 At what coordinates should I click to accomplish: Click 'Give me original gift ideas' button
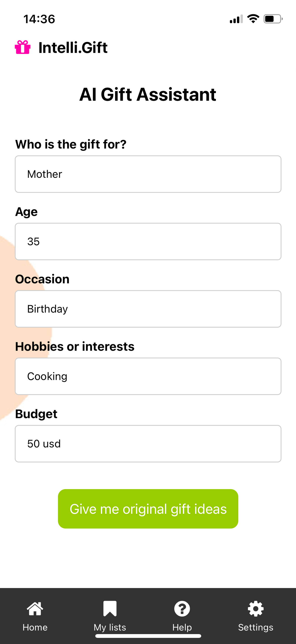[148, 509]
